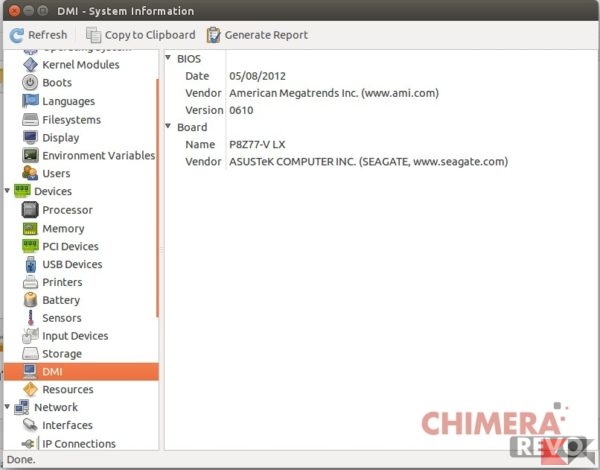600x470 pixels.
Task: Open the IP Connections entry
Action: [x=79, y=444]
